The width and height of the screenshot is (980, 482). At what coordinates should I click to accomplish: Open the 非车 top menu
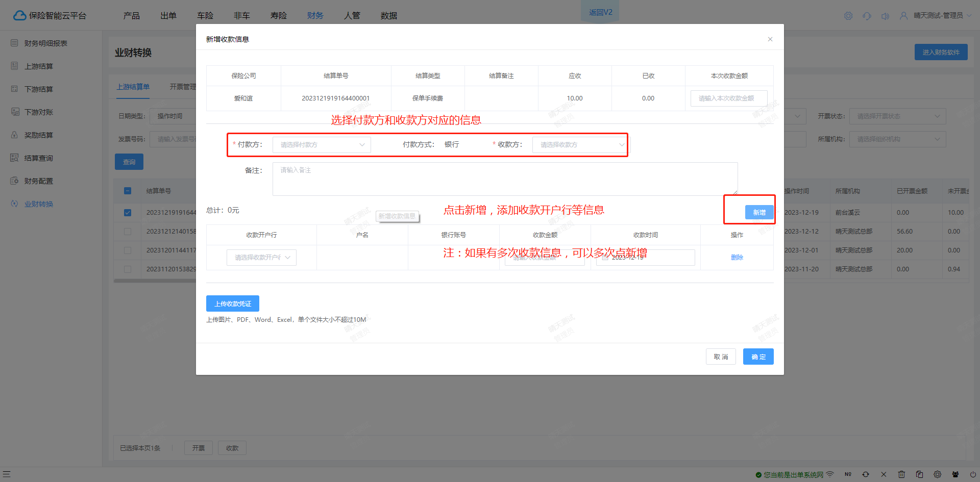[242, 16]
